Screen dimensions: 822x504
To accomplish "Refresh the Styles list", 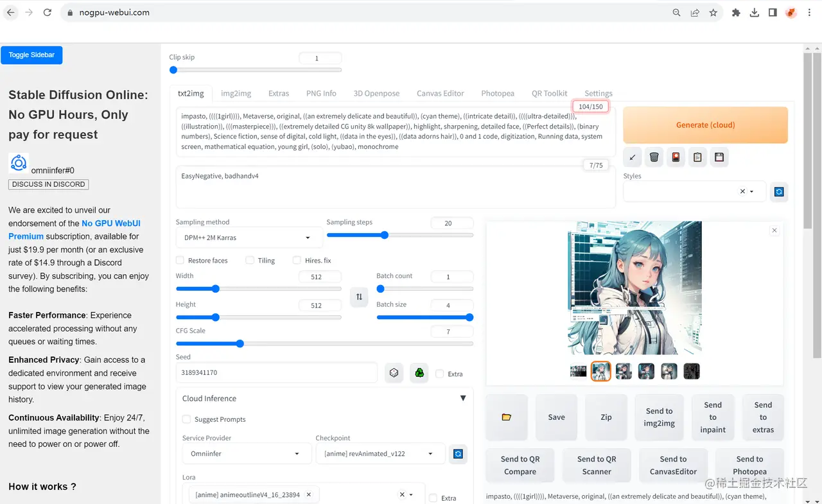I will point(779,191).
